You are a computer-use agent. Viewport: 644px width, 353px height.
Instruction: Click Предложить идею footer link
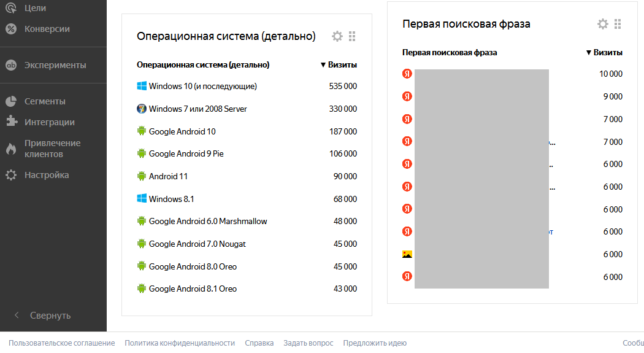[x=375, y=343]
